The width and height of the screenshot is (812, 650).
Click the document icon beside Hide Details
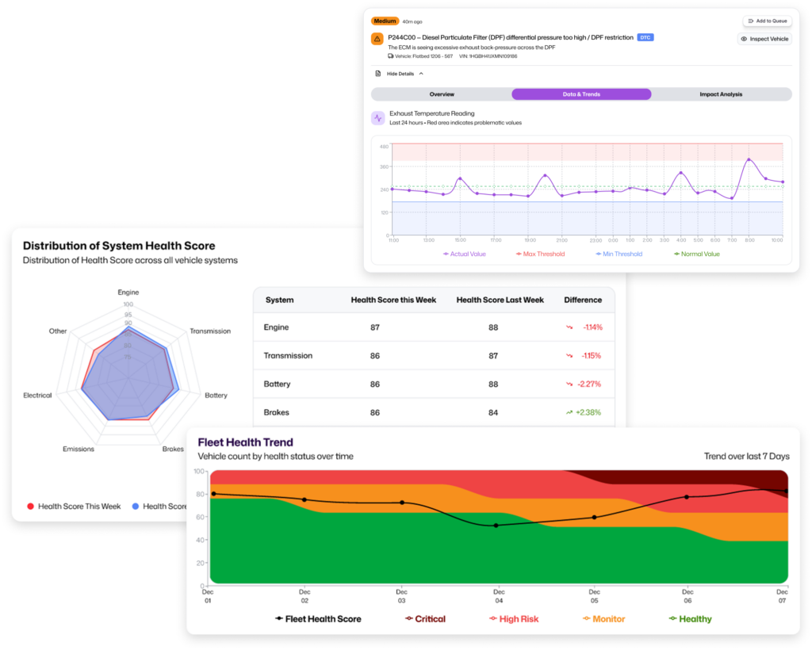click(377, 74)
